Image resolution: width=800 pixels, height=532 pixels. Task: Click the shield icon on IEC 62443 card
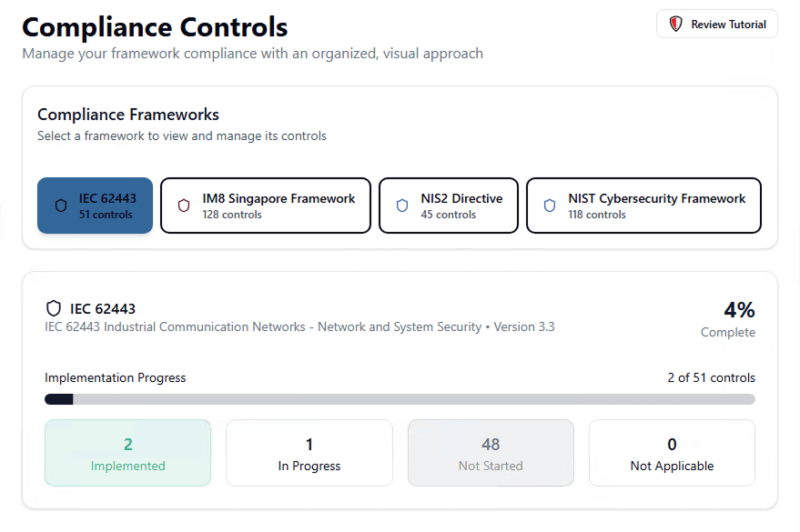60,206
